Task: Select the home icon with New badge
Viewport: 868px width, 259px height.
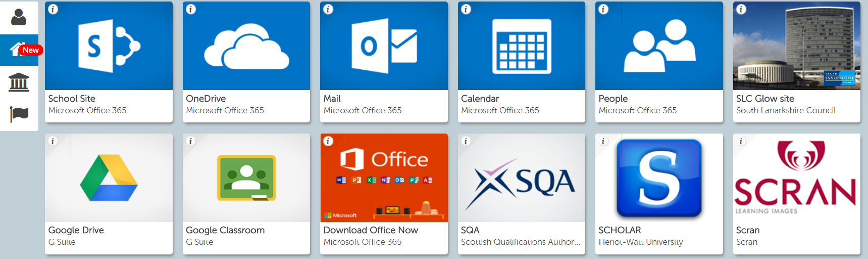Action: tap(18, 50)
